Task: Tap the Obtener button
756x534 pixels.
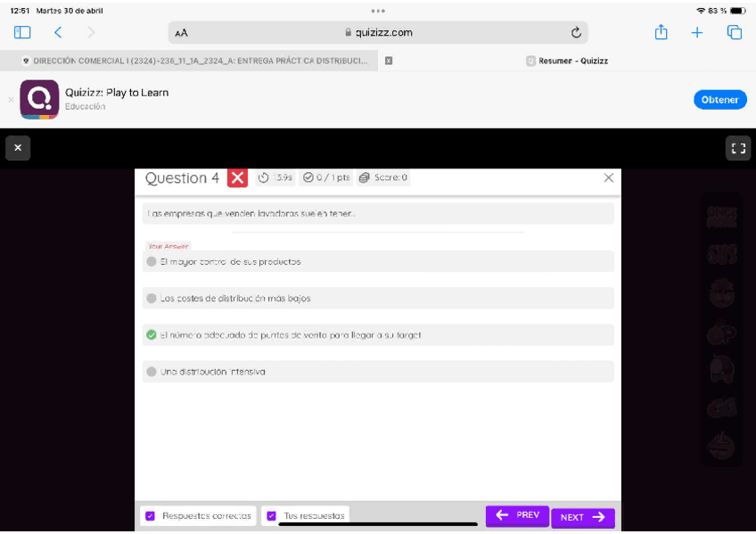Action: 719,100
